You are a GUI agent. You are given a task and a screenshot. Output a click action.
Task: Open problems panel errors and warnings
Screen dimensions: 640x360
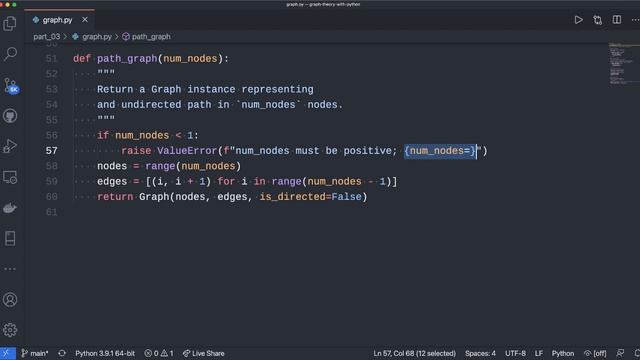point(159,353)
